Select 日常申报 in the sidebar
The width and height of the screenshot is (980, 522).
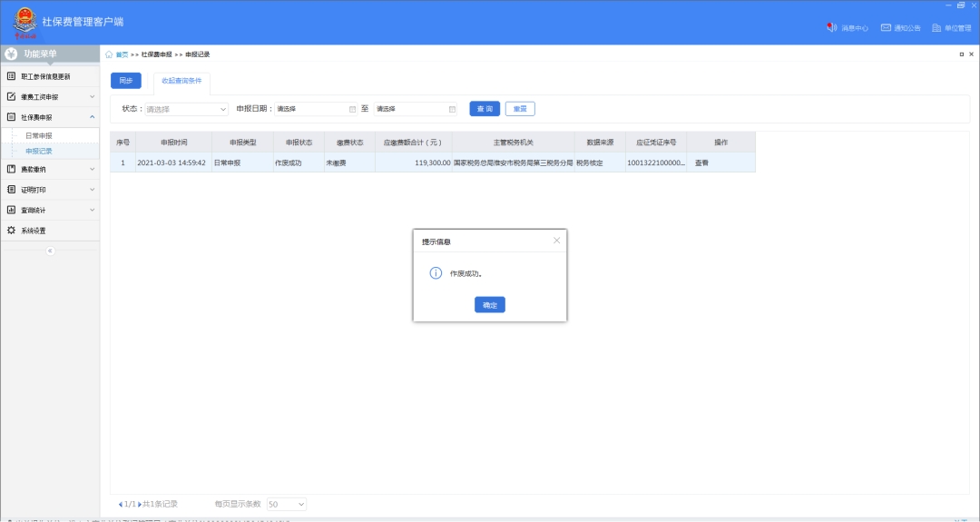point(39,135)
